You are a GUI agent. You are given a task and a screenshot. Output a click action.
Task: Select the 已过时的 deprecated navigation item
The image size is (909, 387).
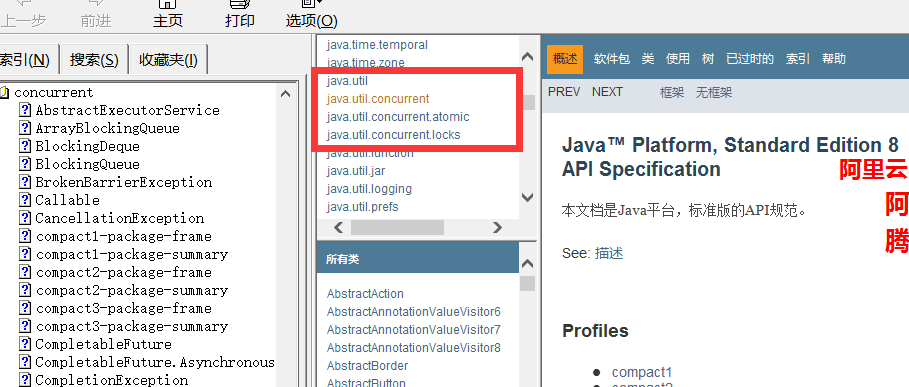pos(750,59)
